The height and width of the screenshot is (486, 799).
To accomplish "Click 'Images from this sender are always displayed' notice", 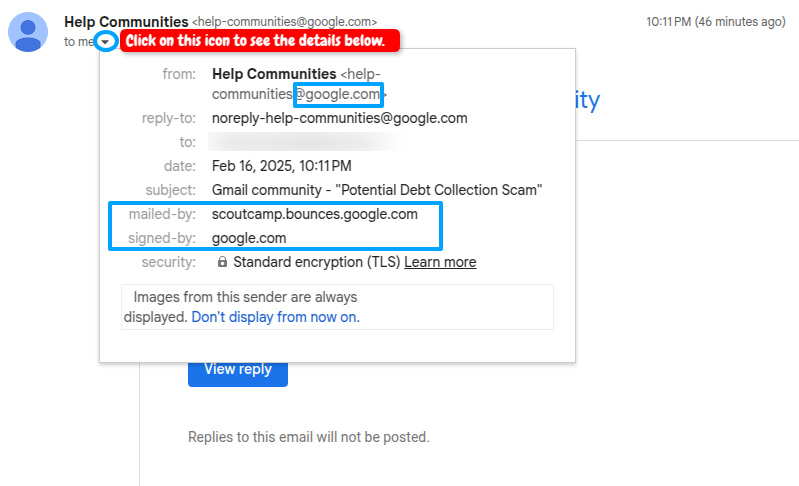I will (245, 297).
